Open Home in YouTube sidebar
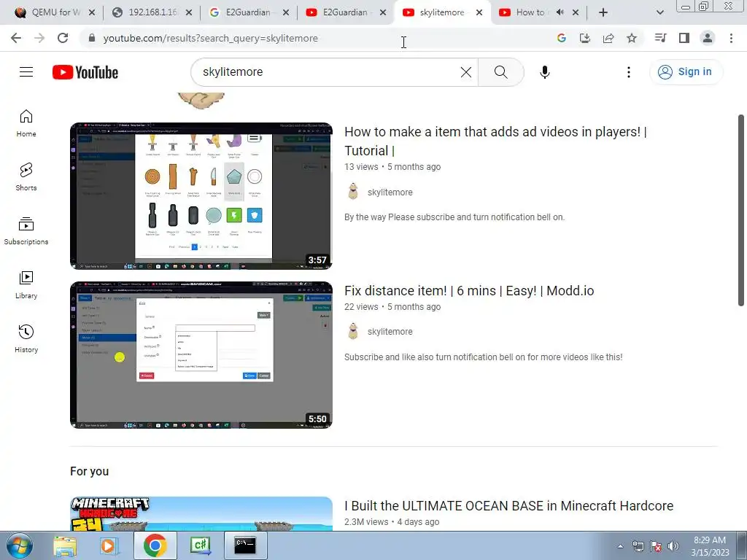Screen dimensions: 747x560 (x=26, y=123)
